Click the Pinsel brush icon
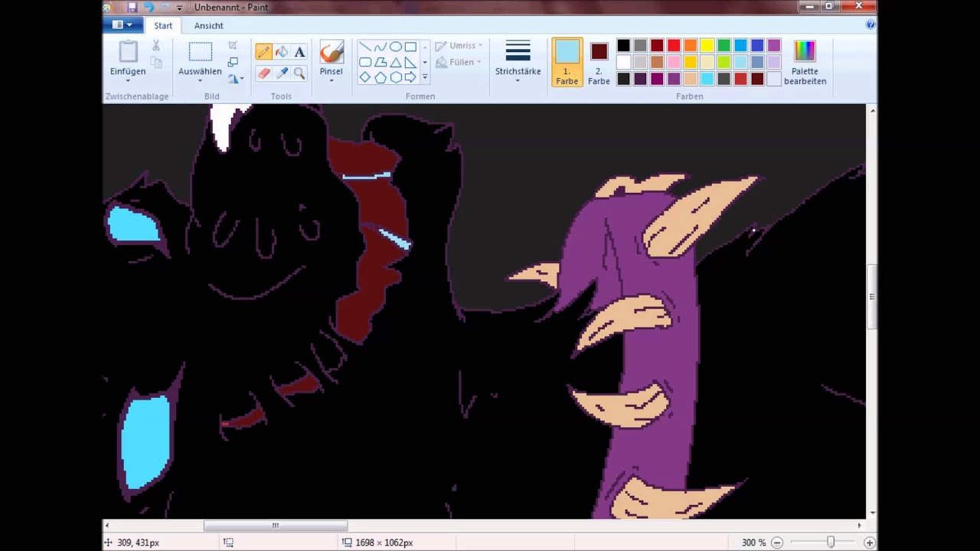Viewport: 980px width, 551px height. click(x=331, y=52)
